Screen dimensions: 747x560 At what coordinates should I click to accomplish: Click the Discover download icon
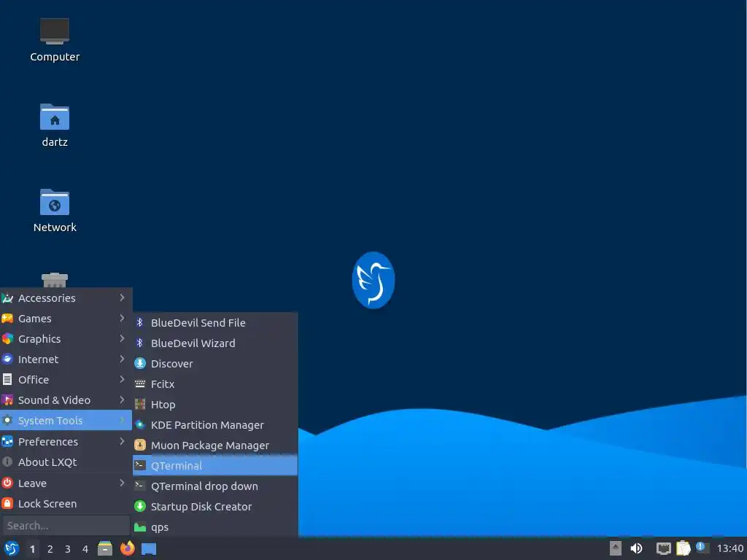tap(139, 363)
